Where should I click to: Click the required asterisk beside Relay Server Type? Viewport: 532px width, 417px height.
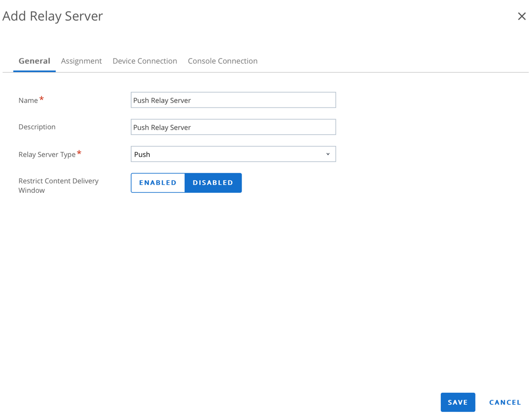[x=79, y=153]
